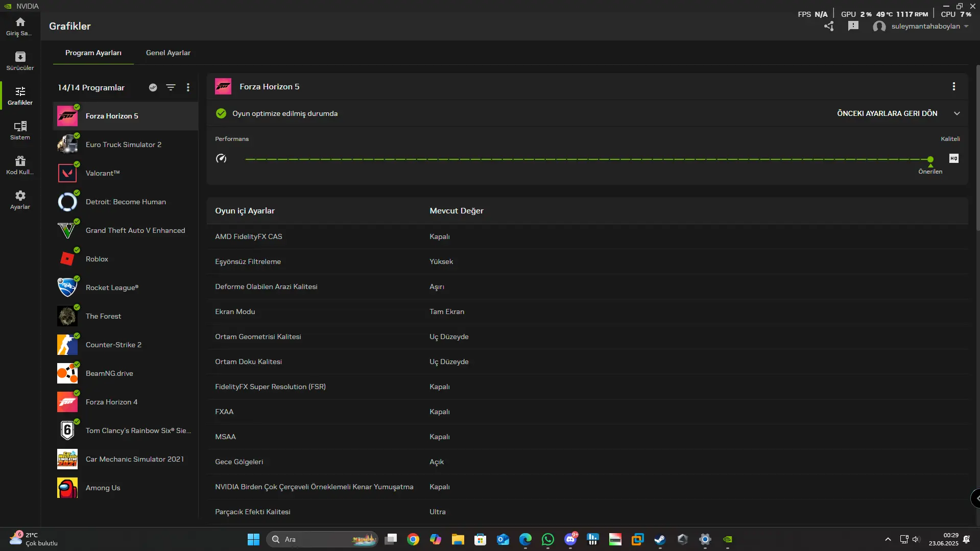Switch to the Program Ayarları tab
The width and height of the screenshot is (980, 551).
93,53
